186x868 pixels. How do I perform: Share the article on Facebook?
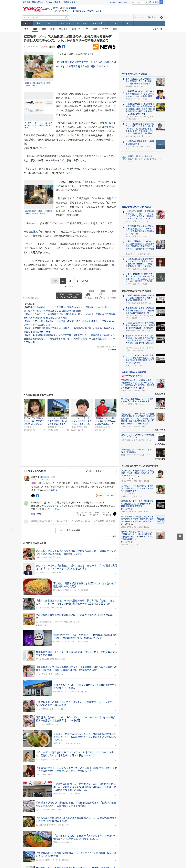(x=63, y=47)
